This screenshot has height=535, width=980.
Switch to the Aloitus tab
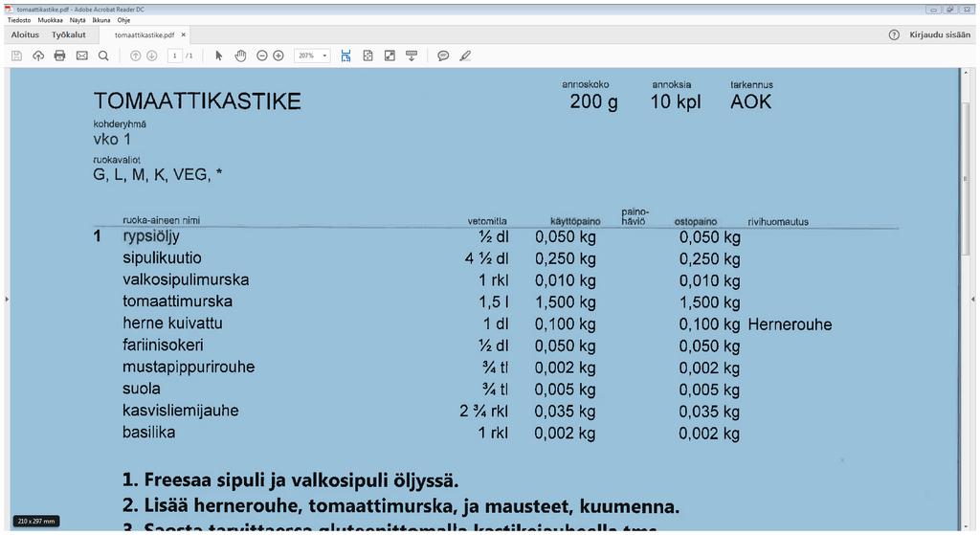(25, 35)
